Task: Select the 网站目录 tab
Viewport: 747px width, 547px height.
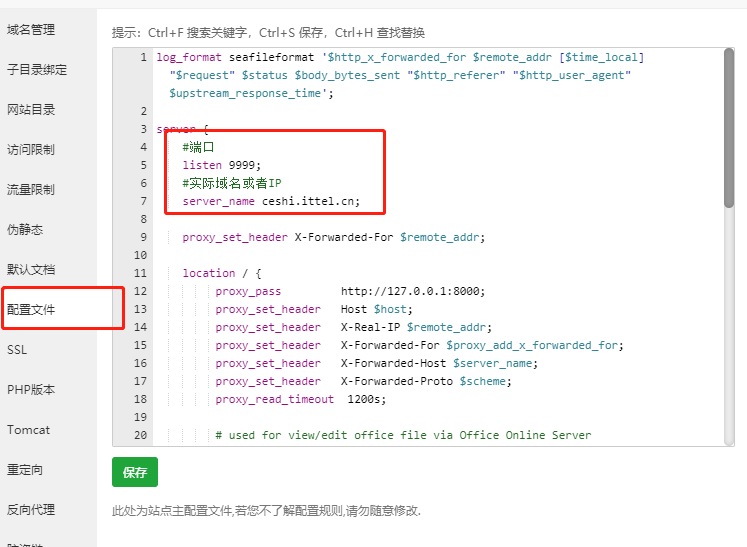Action: click(x=31, y=110)
